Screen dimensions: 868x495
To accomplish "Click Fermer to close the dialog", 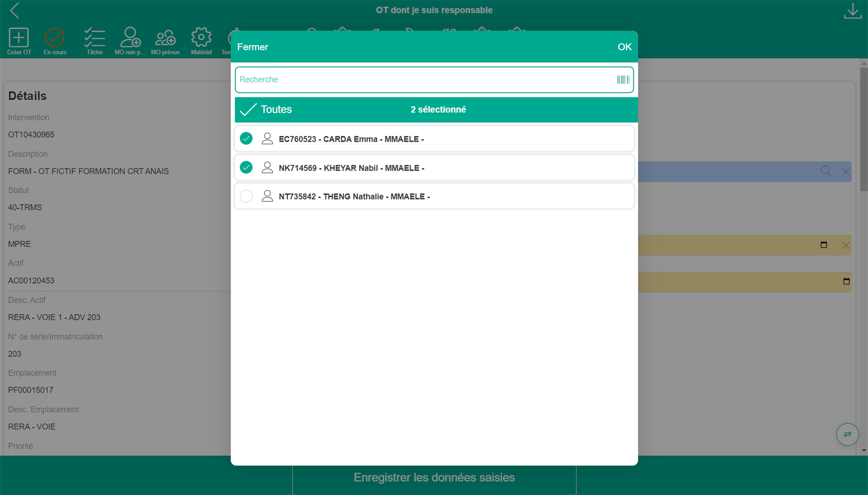I will click(x=253, y=47).
